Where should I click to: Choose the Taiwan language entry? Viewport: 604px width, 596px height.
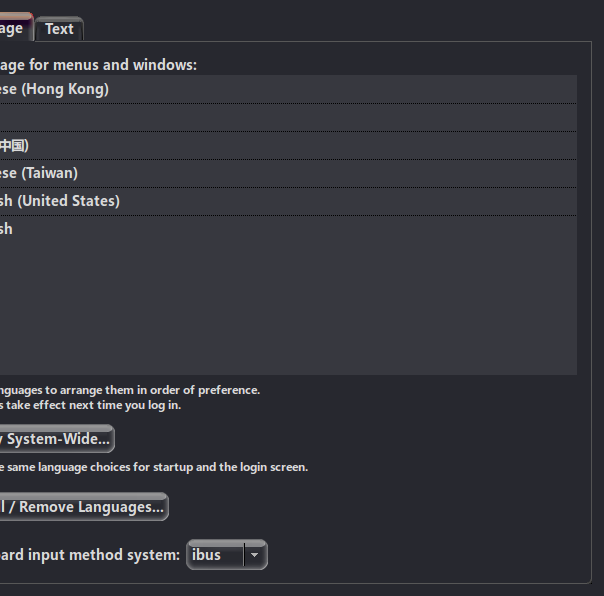[x=288, y=173]
